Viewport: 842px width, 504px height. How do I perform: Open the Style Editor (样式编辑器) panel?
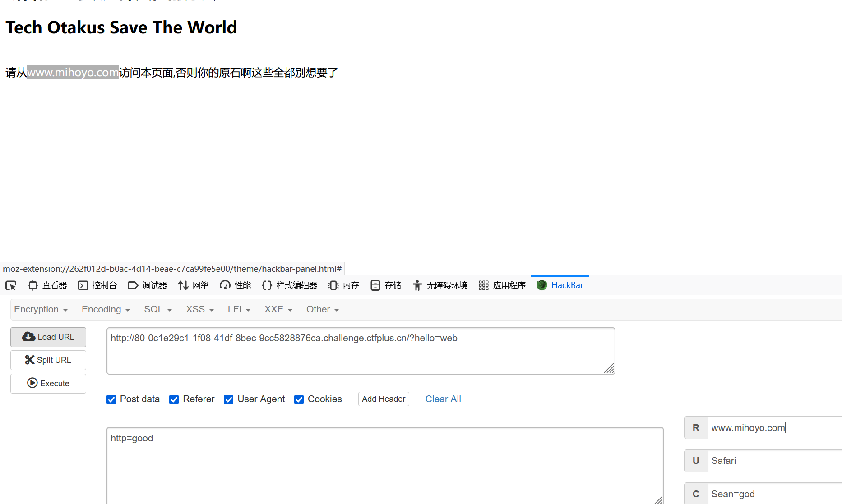pos(290,285)
